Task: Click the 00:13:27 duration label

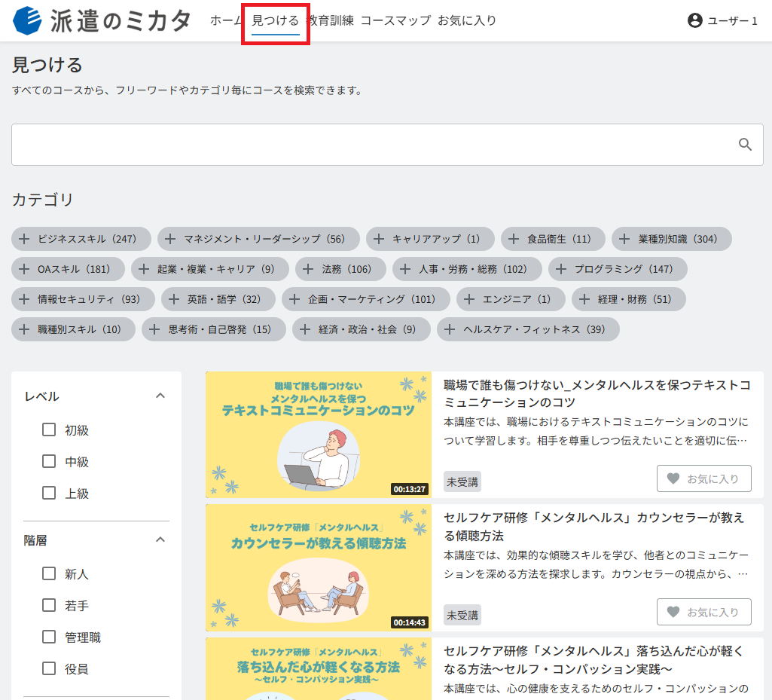Action: click(410, 489)
